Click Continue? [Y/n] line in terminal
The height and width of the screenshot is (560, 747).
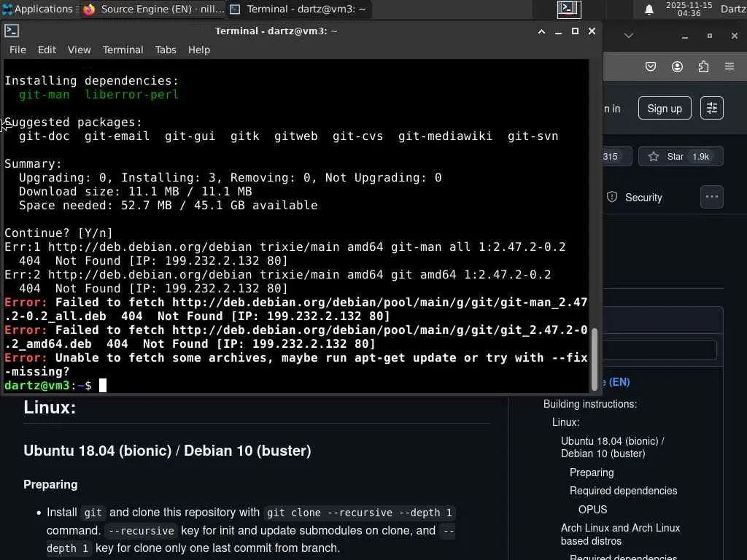tap(58, 233)
